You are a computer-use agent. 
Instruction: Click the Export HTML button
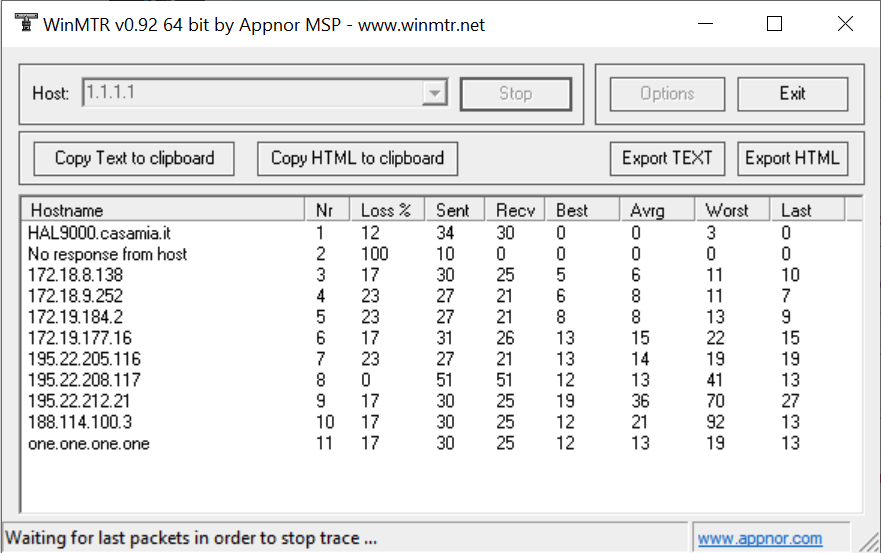pyautogui.click(x=792, y=158)
